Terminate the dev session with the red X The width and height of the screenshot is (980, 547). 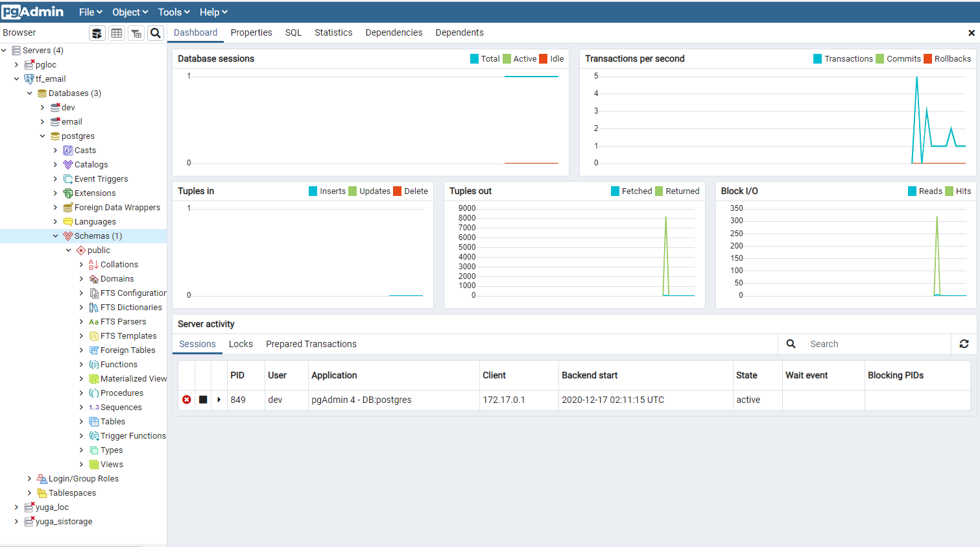[x=186, y=400]
